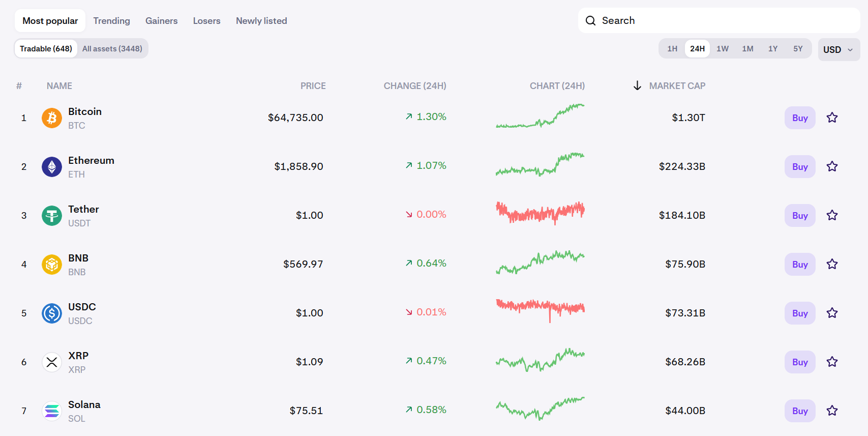868x436 pixels.
Task: Click the magnifying glass search icon
Action: pos(590,21)
